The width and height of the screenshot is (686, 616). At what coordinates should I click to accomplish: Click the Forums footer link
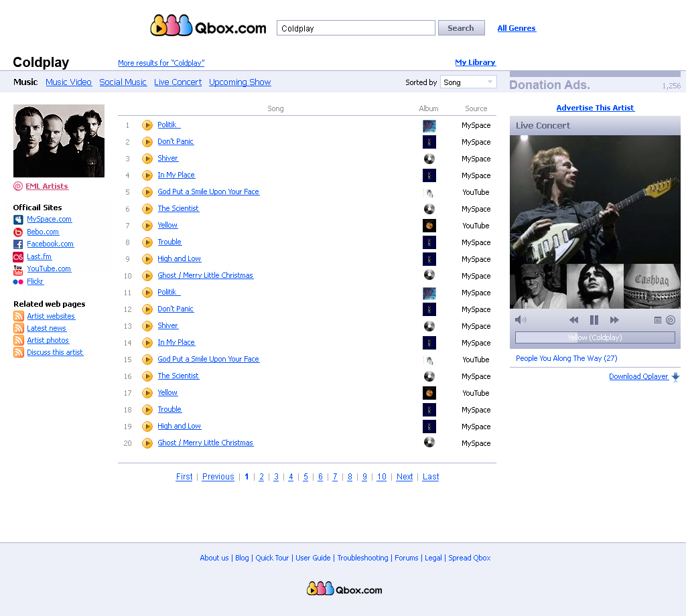tap(407, 558)
